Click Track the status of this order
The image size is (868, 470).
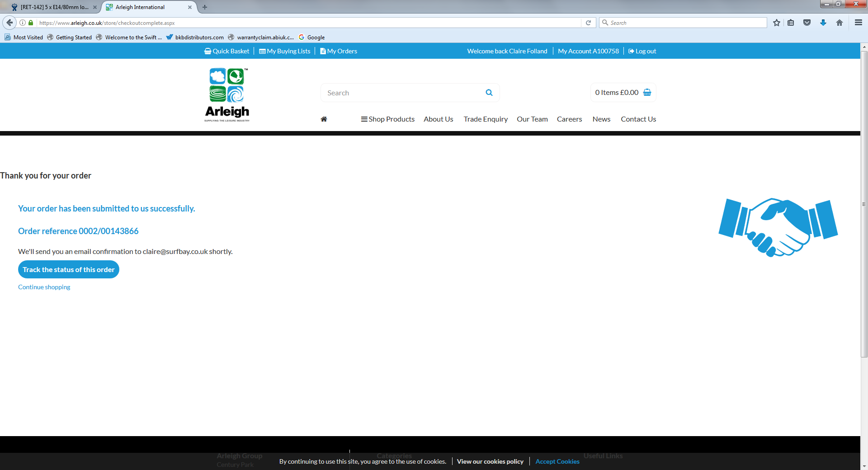point(69,270)
